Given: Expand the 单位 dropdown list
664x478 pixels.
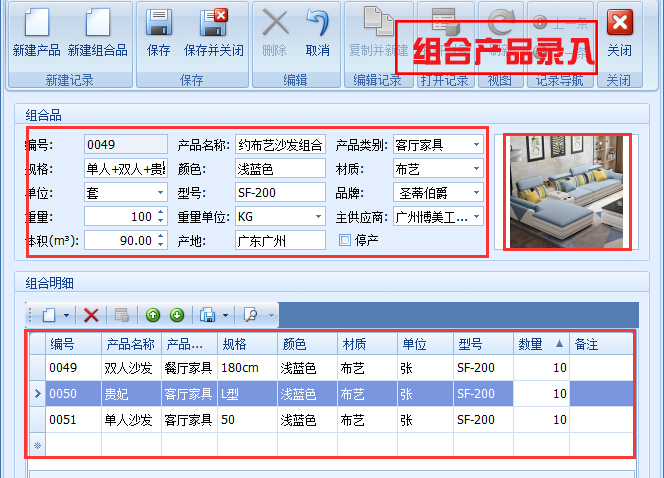Looking at the screenshot, I should pyautogui.click(x=160, y=192).
